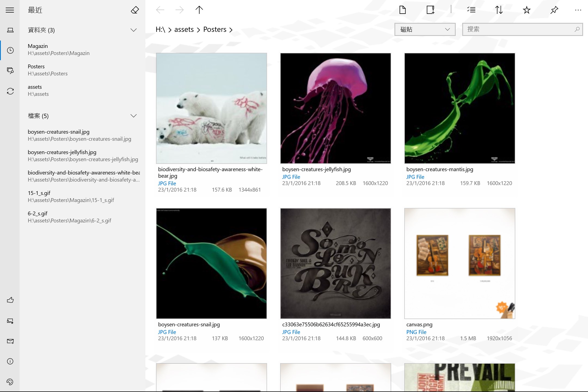Image resolution: width=588 pixels, height=392 pixels.
Task: Click file name boysen-creatures-mantis.jpg
Action: coord(440,169)
